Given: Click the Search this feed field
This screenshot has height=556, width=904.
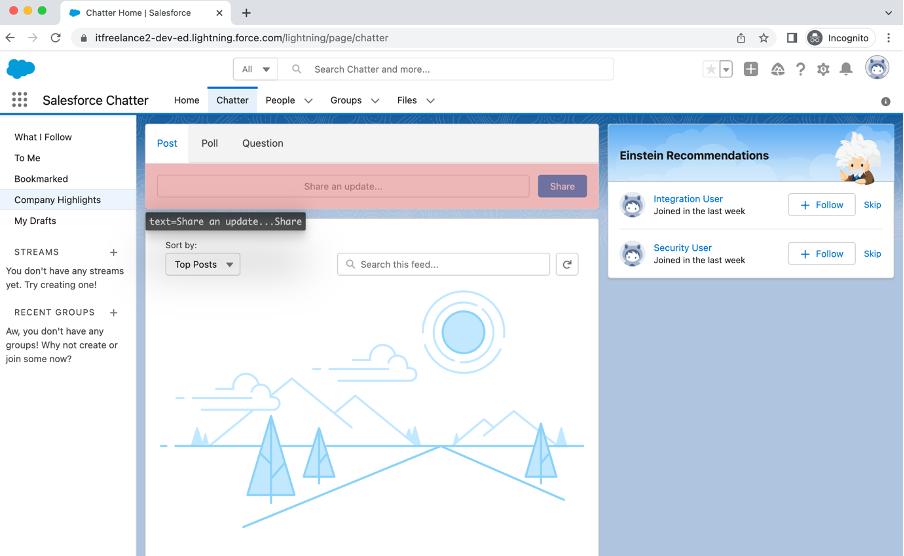Looking at the screenshot, I should (x=443, y=264).
